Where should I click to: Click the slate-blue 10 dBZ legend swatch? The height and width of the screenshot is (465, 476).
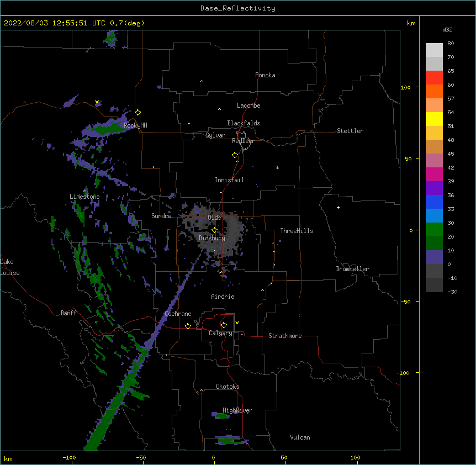coord(434,257)
